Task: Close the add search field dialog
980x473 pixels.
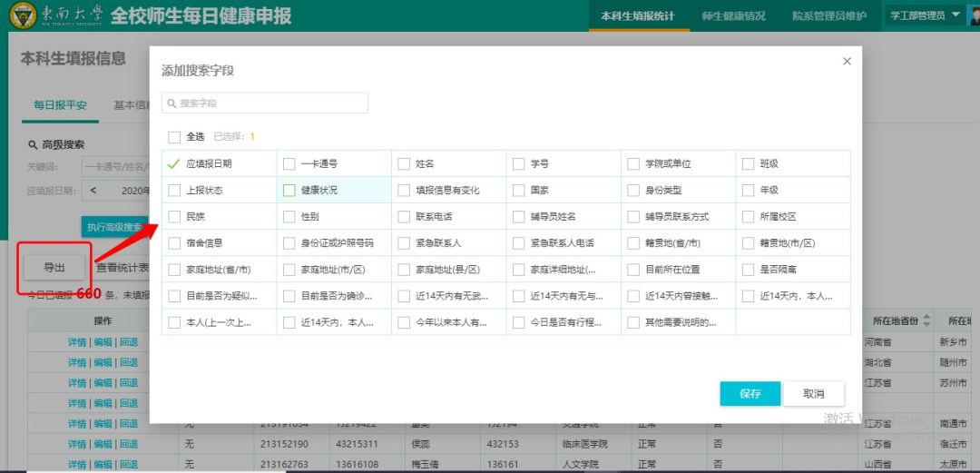Action: click(x=847, y=62)
